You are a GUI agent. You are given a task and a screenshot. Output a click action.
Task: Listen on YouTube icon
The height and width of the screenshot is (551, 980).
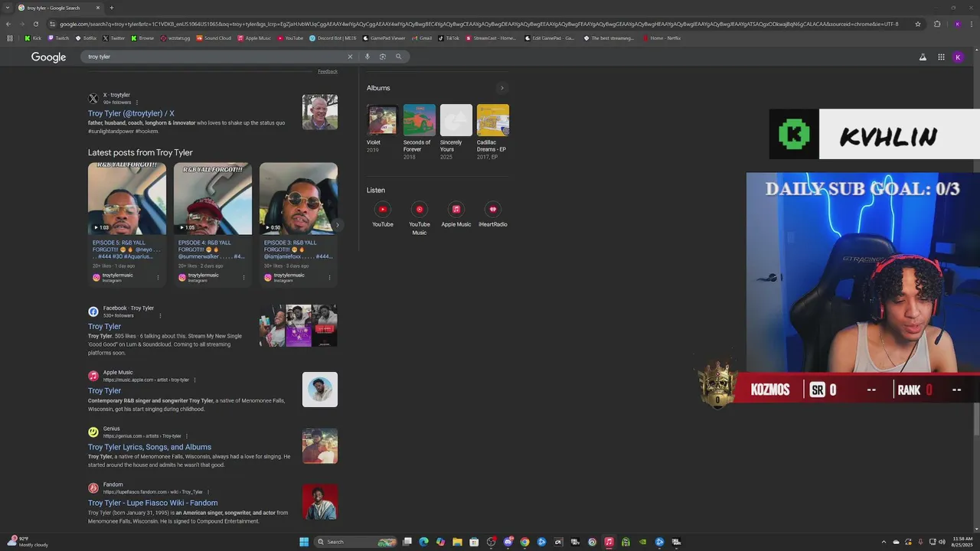coord(383,209)
